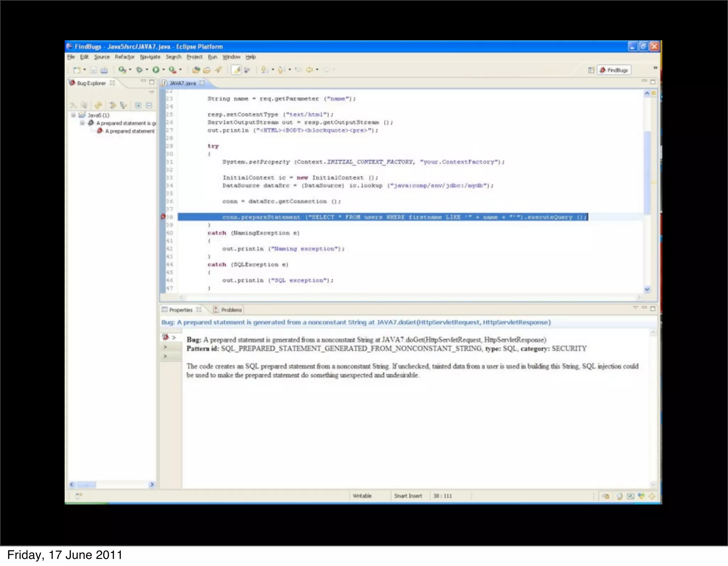The image size is (728, 566).
Task: Click the Debug bug toolbar icon
Action: pos(139,70)
